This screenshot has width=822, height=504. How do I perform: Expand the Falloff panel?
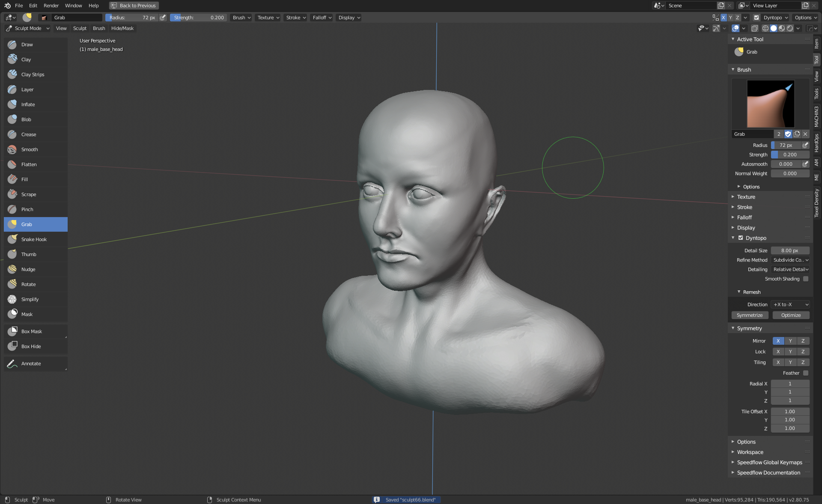[x=744, y=218]
